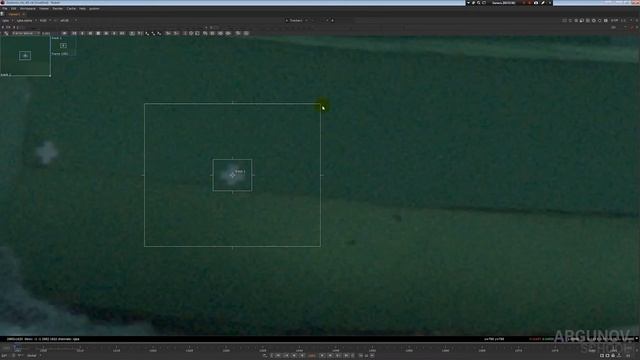This screenshot has height=360, width=640.
Task: Click the viewer refresh icon
Action: click(x=600, y=20)
